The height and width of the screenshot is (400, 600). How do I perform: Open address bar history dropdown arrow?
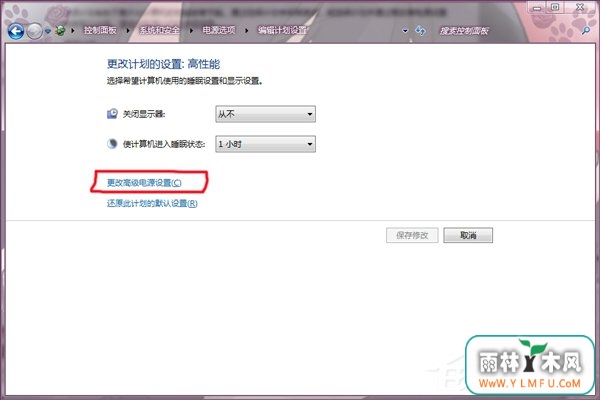coord(405,31)
